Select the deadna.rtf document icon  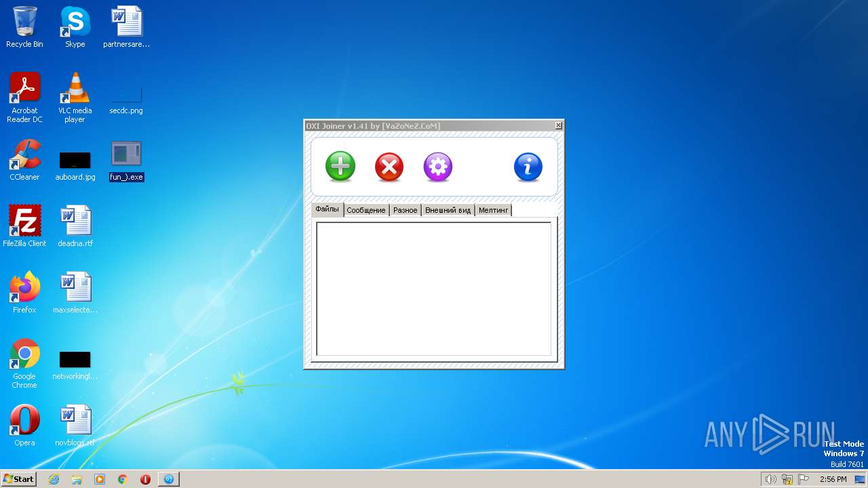pos(75,226)
